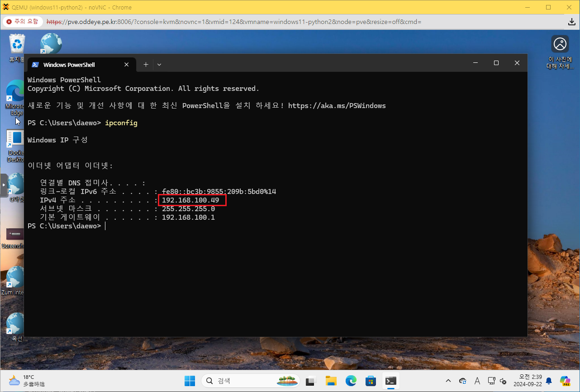This screenshot has width=580, height=392.
Task: Click the input language 'A' indicator
Action: pyautogui.click(x=477, y=381)
